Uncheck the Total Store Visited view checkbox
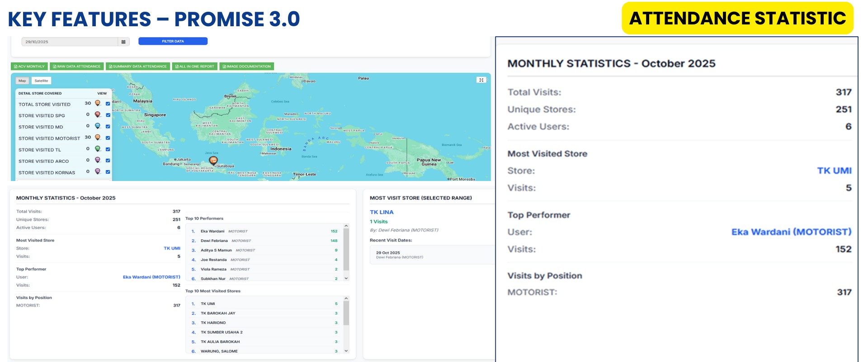This screenshot has width=868, height=362. point(108,104)
